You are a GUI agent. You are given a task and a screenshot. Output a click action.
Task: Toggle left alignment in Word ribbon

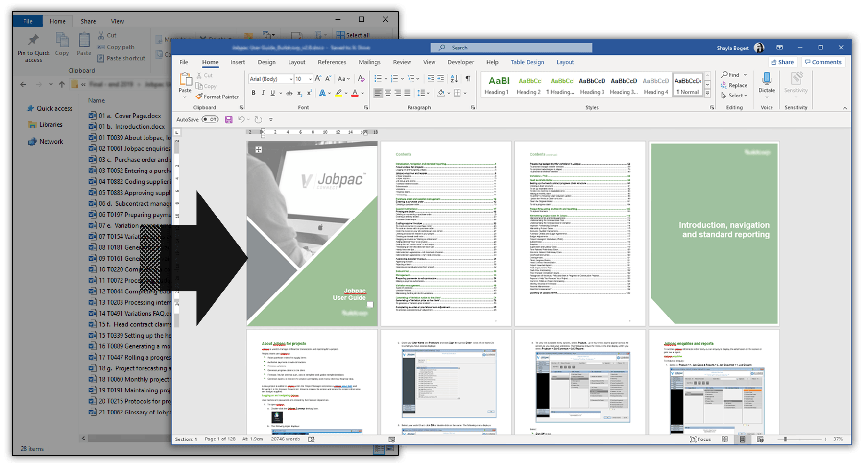[x=378, y=93]
